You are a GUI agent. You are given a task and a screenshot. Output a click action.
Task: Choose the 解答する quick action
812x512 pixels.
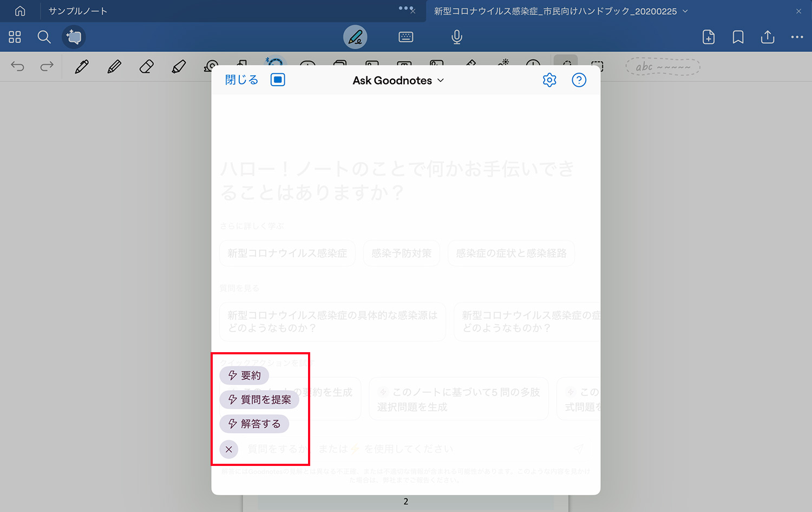pos(254,424)
